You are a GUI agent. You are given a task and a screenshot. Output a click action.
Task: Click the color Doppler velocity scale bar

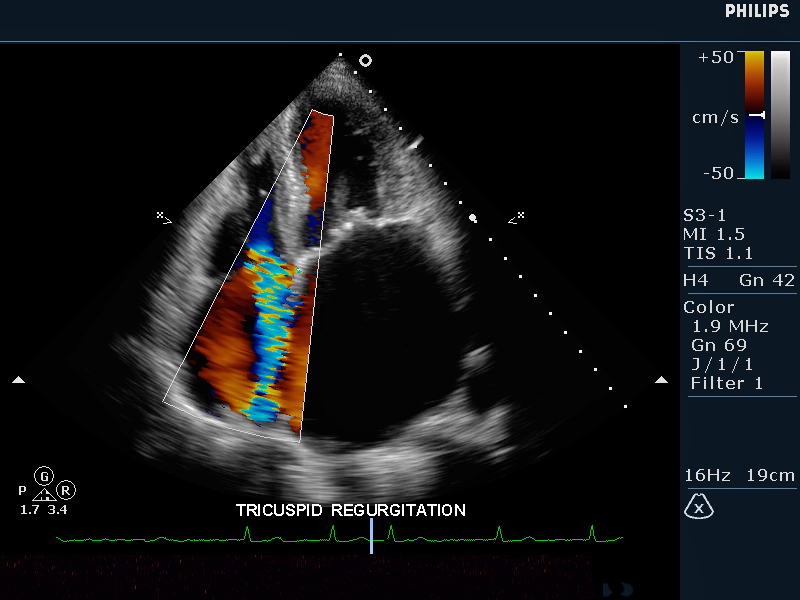755,115
